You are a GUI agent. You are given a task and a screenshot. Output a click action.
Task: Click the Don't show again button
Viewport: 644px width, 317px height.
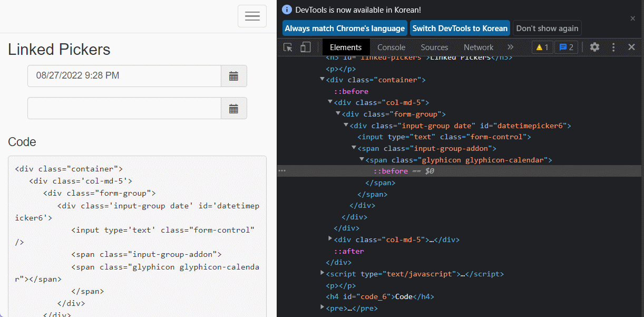[x=547, y=28]
